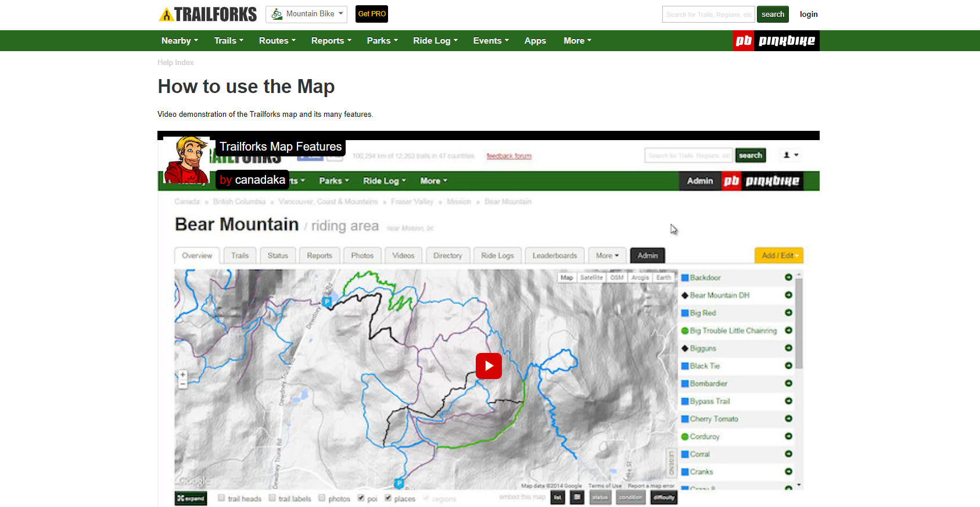Screen dimensions: 980x507
Task: Click the dark Admin button beside More
Action: (x=648, y=256)
